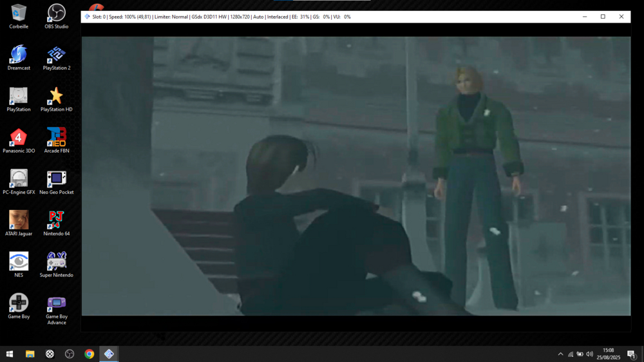The height and width of the screenshot is (362, 644).
Task: Open the clock showing 15:08
Action: (609, 354)
